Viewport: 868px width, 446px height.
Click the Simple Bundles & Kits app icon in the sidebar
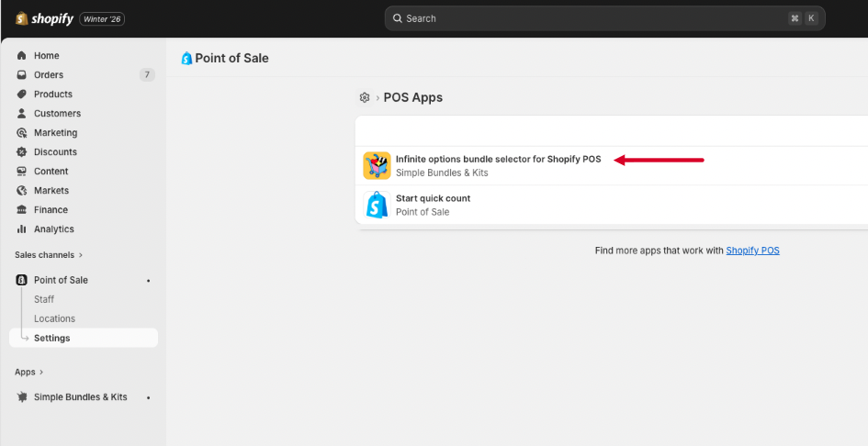coord(22,396)
